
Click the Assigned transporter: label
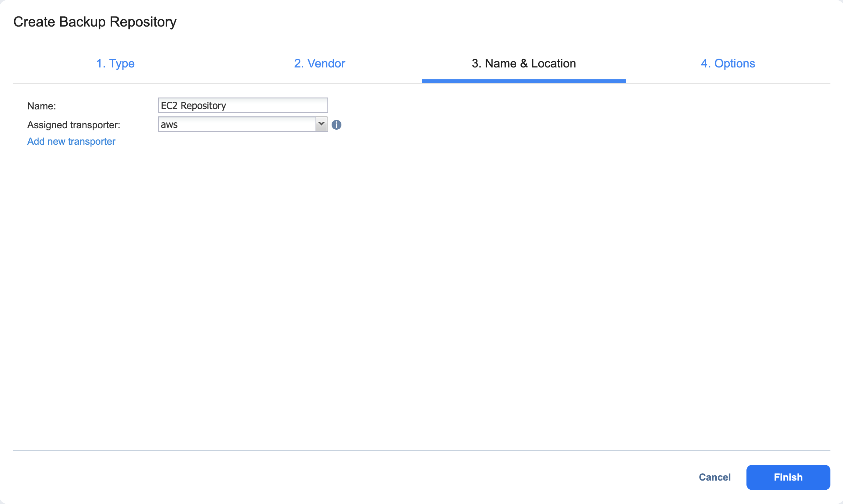pos(74,125)
